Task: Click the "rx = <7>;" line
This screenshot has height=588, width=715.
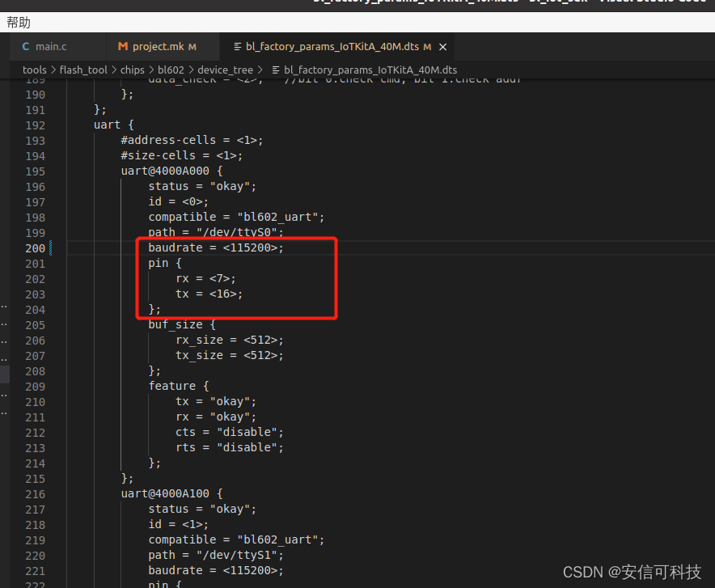Action: [205, 278]
